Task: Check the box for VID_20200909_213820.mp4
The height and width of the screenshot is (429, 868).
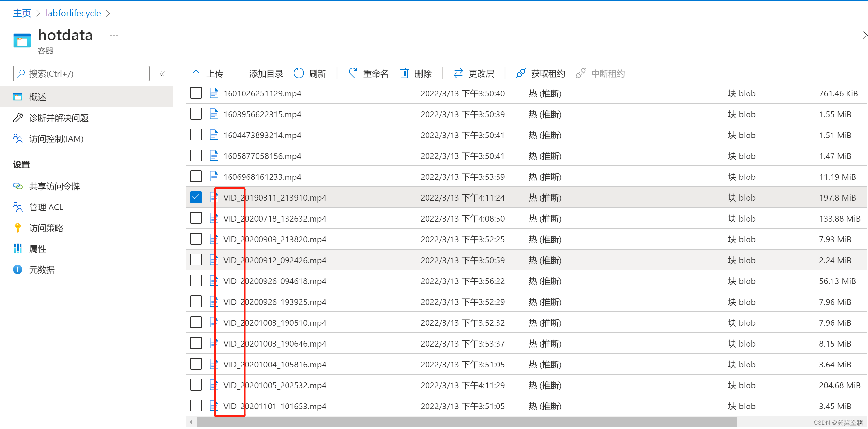Action: click(196, 239)
